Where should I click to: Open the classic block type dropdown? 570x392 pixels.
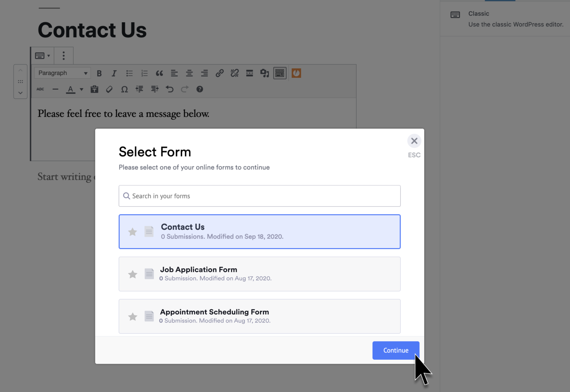pyautogui.click(x=42, y=55)
